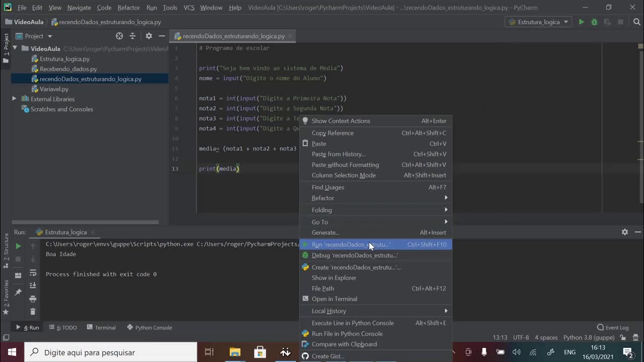Open the Refactor menu in the menu bar

(129, 8)
